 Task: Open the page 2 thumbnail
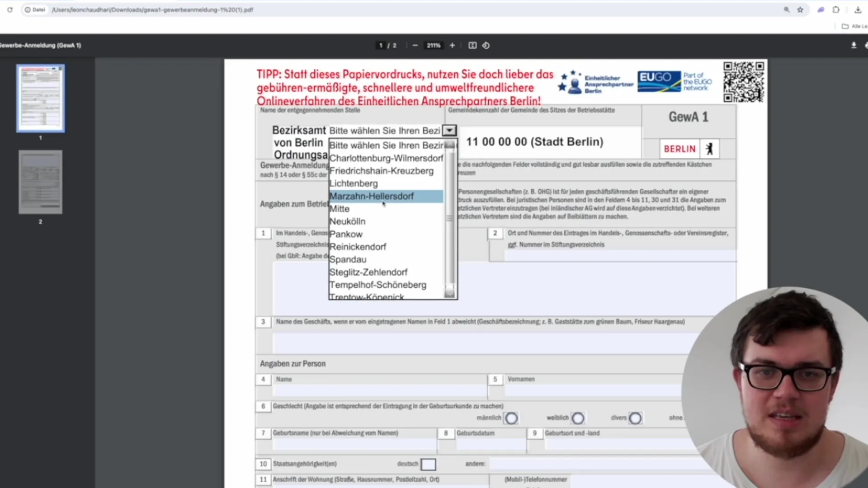coord(40,182)
